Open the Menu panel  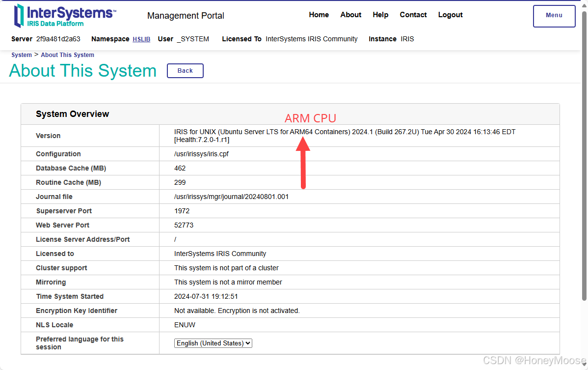tap(554, 15)
